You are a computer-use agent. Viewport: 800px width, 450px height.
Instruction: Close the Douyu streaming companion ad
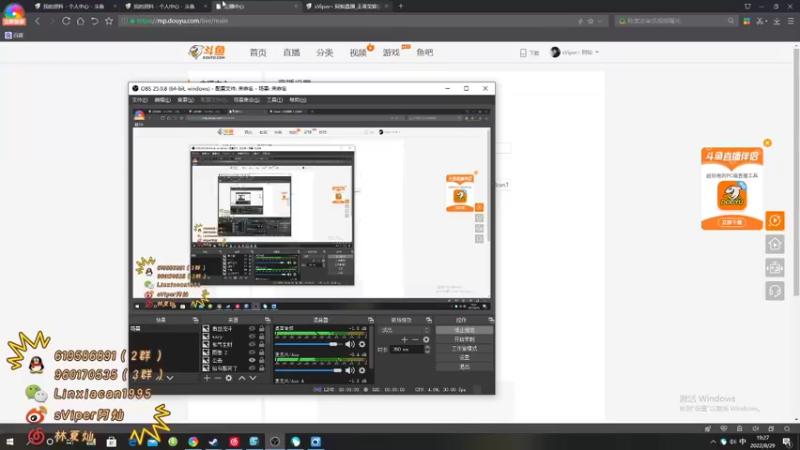[x=767, y=143]
